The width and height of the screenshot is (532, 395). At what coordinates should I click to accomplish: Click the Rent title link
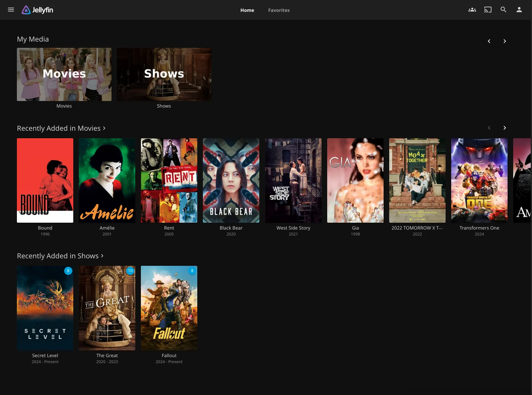169,228
